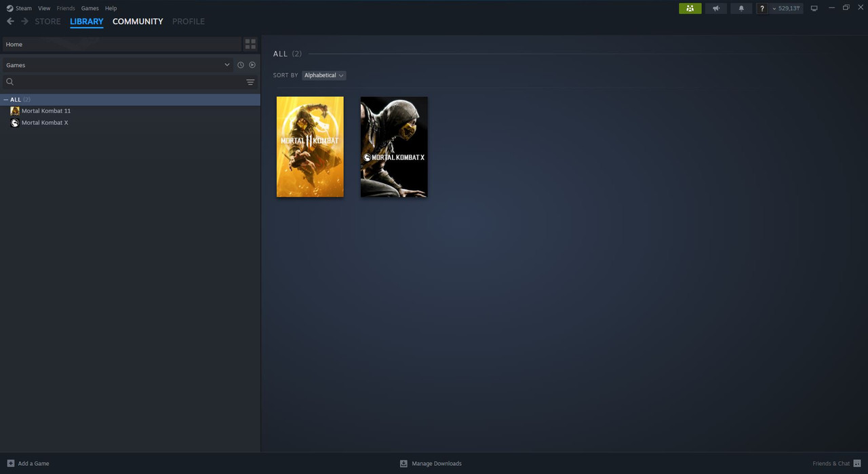Select Mortal Kombat 11 in the sidebar

[46, 111]
